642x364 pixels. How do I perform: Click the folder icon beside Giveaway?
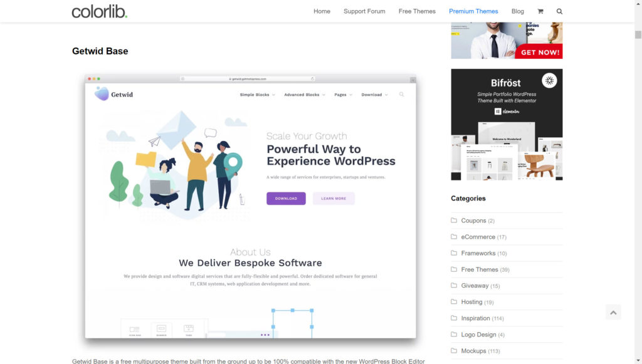pyautogui.click(x=454, y=286)
